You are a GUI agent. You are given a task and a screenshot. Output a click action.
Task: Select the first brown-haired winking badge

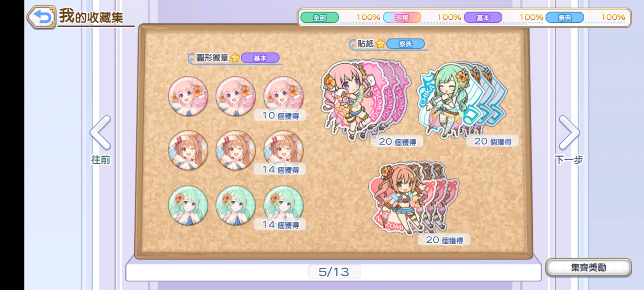pos(188,150)
